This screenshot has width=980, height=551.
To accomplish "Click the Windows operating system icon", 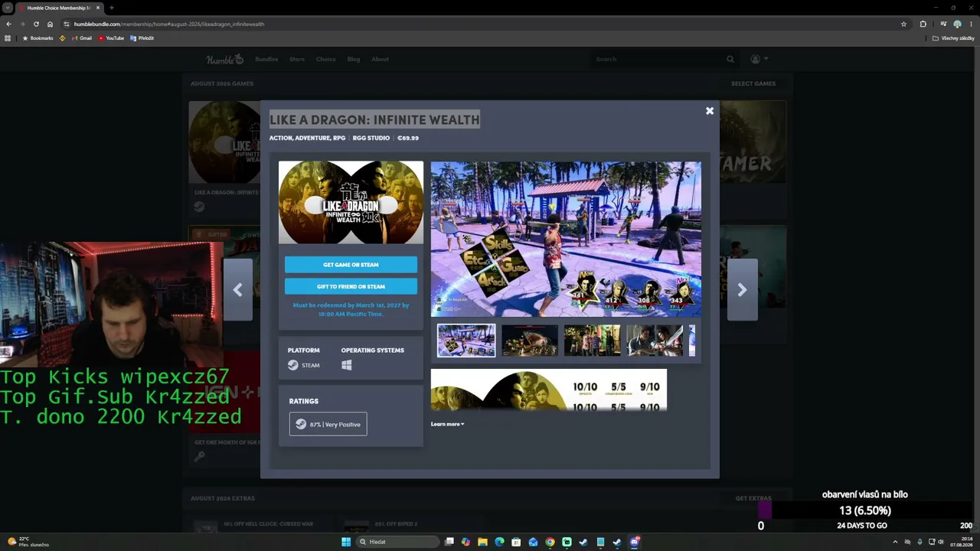I will 346,365.
